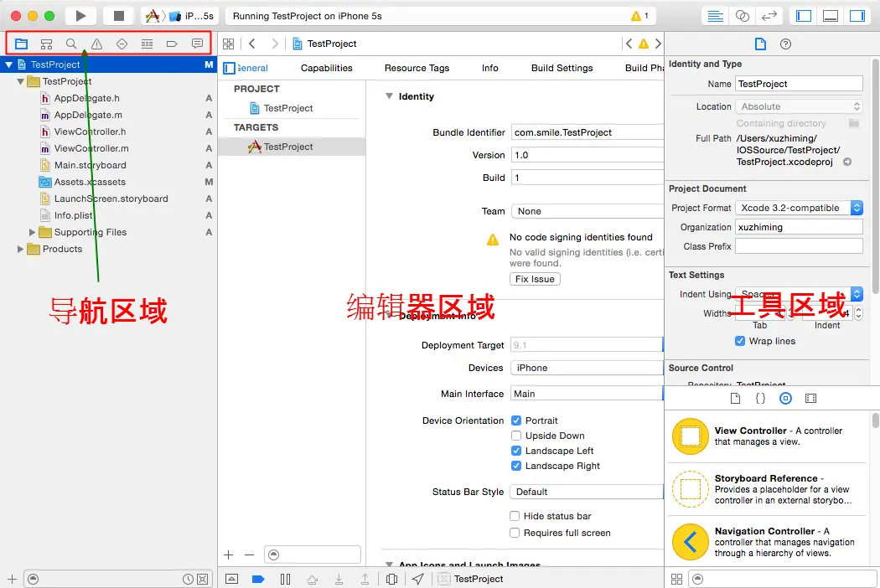The image size is (880, 588).
Task: Toggle the Wrap lines checkbox
Action: pyautogui.click(x=740, y=341)
